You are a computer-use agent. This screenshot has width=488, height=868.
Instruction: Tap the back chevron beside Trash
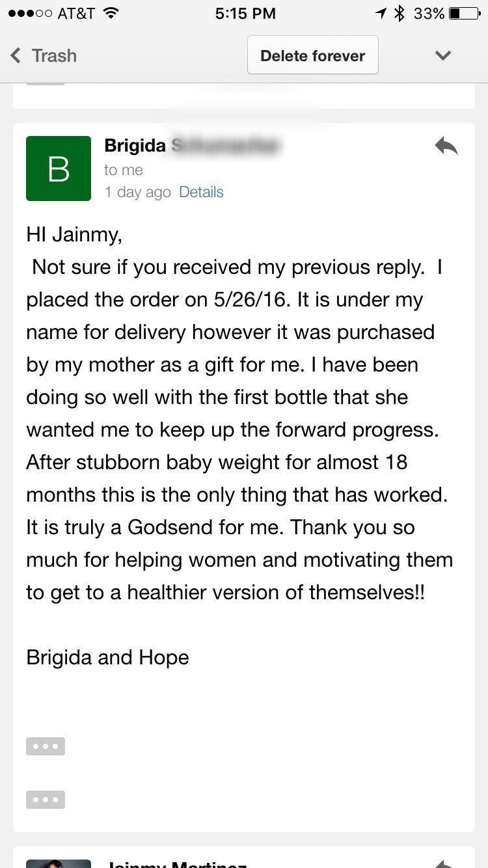pyautogui.click(x=16, y=55)
